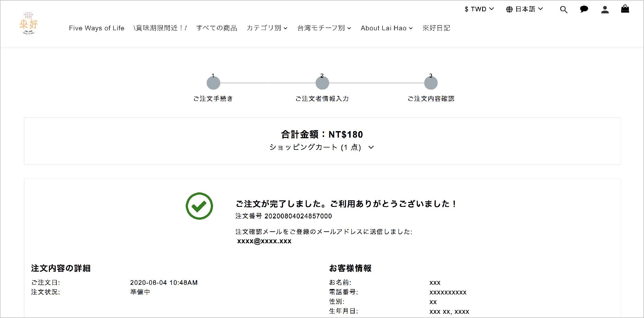Viewport: 644px width, 318px height.
Task: Go to Five Ways of Life page
Action: click(97, 28)
